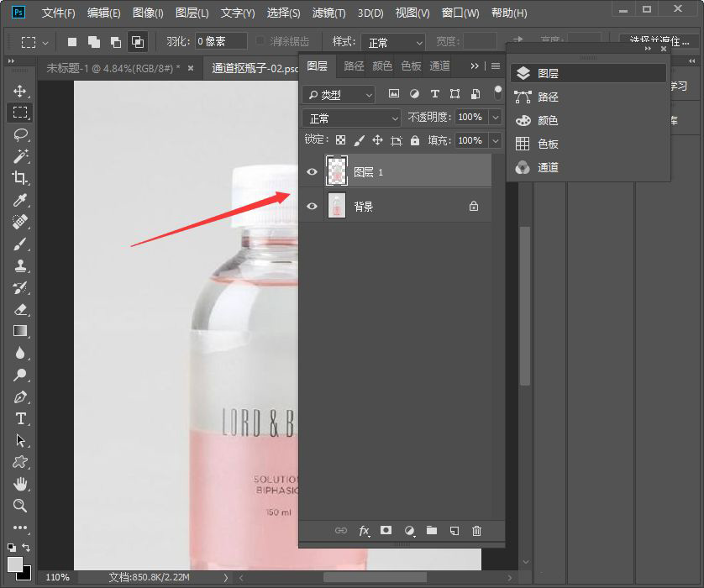Viewport: 704px width, 588px height.
Task: Select the Move tool
Action: [20, 91]
